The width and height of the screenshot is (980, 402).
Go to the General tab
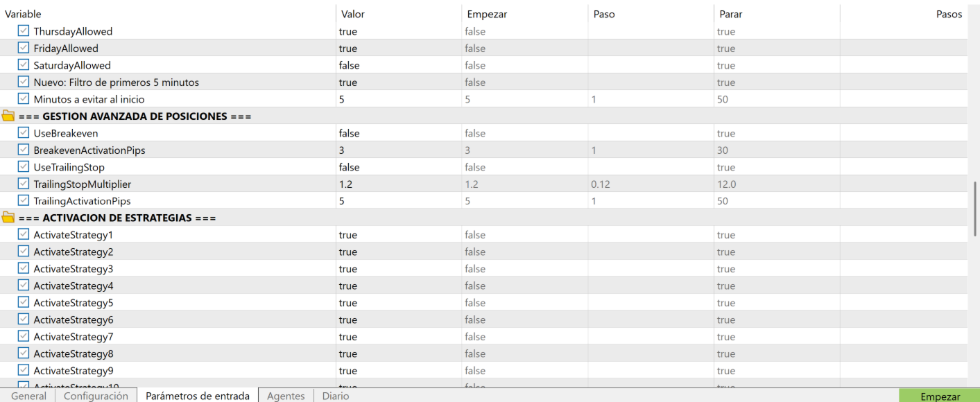pos(28,396)
